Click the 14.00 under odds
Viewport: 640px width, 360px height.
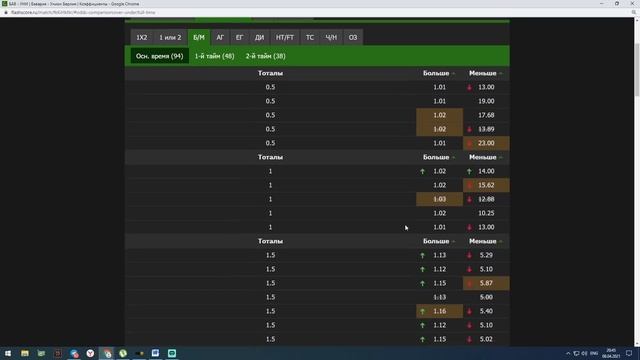pos(486,171)
